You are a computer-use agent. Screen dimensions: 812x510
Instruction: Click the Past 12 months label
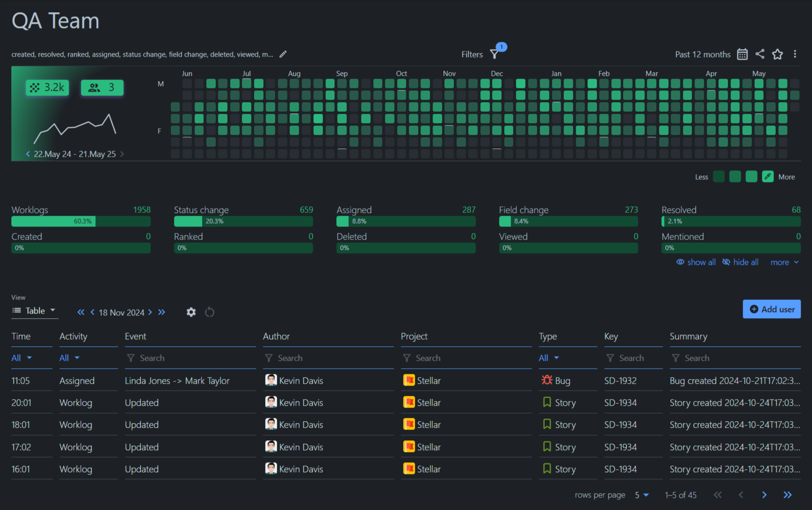703,54
